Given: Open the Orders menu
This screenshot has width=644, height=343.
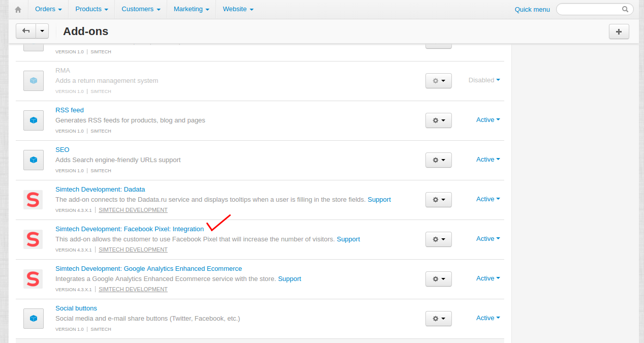Looking at the screenshot, I should (x=49, y=9).
